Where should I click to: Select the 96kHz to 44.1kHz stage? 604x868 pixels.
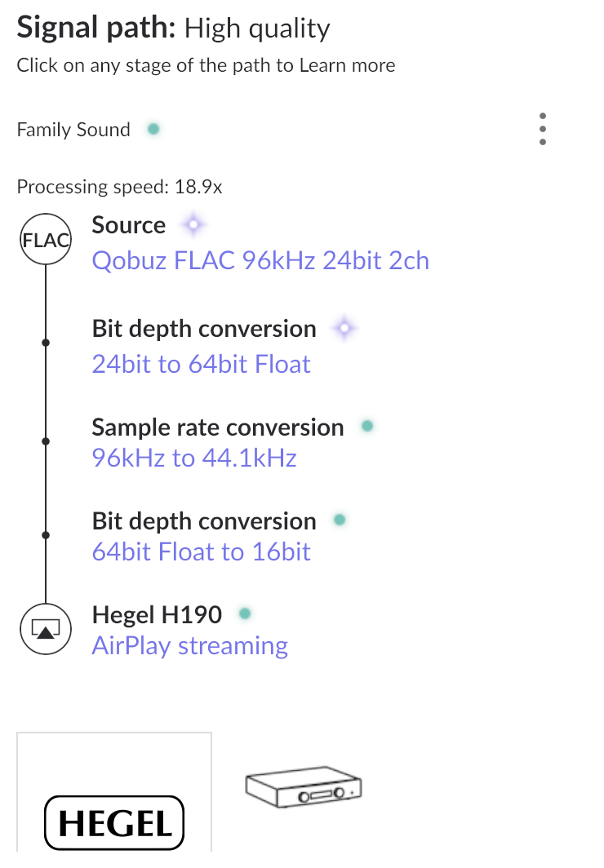point(194,458)
